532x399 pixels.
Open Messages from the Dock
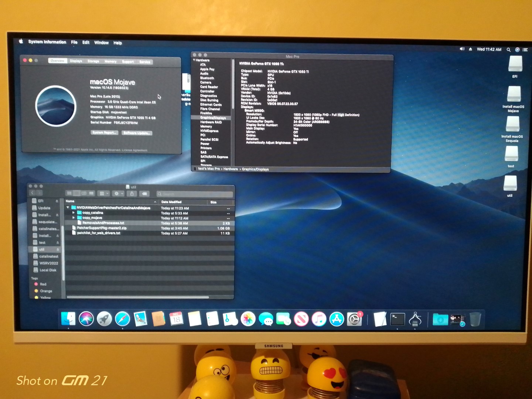[x=266, y=319]
